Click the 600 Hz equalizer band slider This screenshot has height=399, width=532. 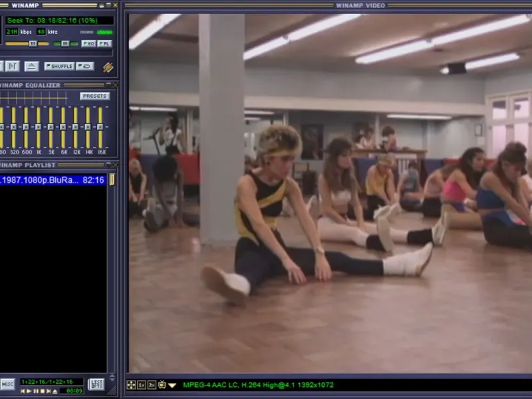[26, 127]
